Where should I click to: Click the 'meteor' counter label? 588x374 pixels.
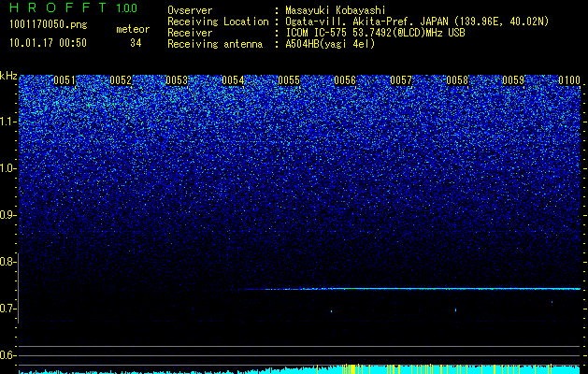coord(133,29)
